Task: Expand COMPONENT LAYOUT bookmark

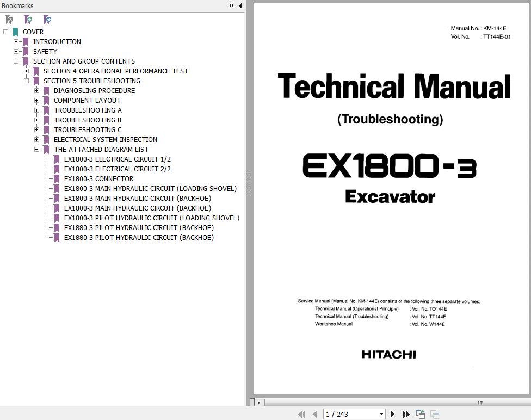Action: (x=36, y=101)
